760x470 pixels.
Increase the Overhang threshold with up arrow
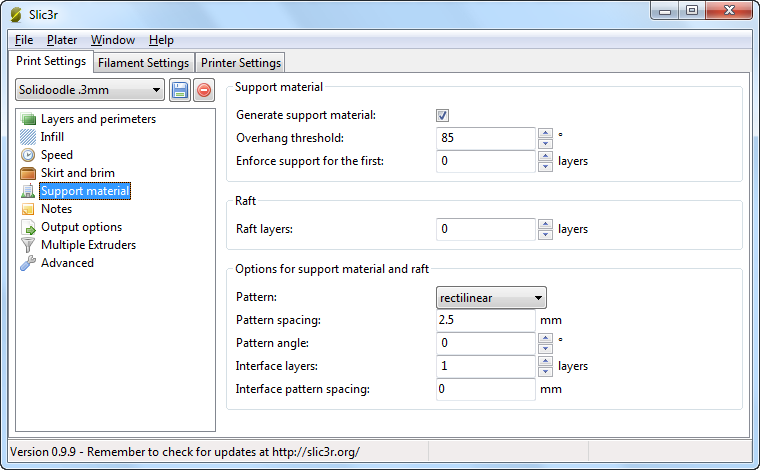545,133
